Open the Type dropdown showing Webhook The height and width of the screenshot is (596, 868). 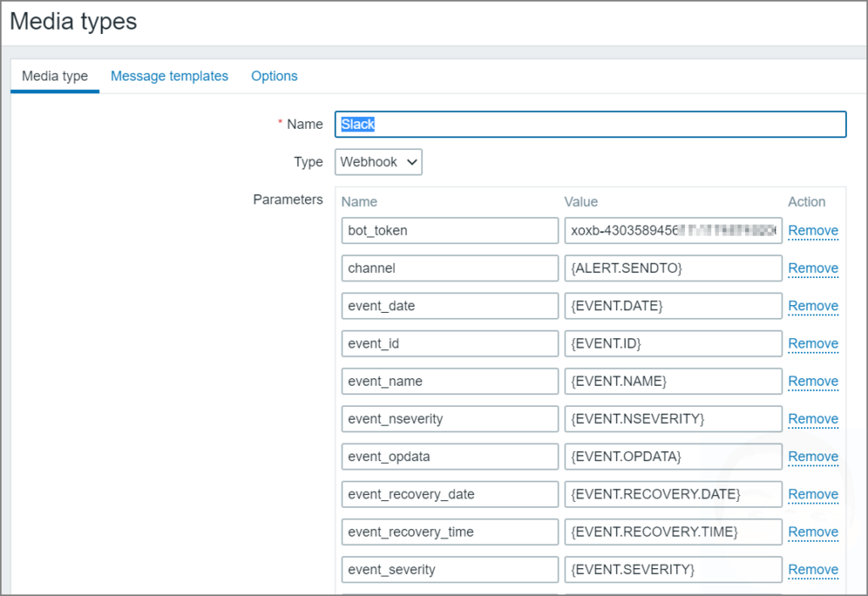pos(378,161)
